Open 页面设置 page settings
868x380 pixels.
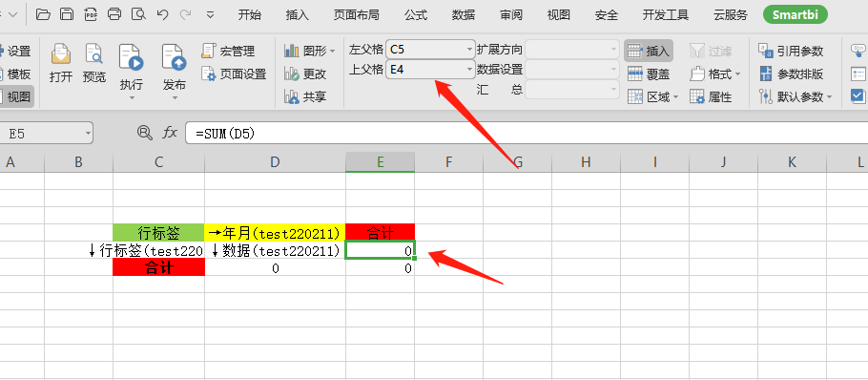click(234, 74)
